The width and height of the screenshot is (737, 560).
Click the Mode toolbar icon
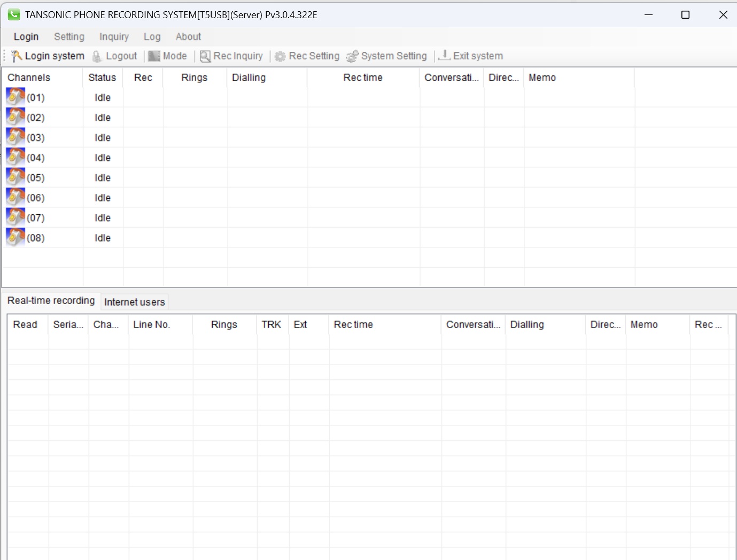click(154, 56)
